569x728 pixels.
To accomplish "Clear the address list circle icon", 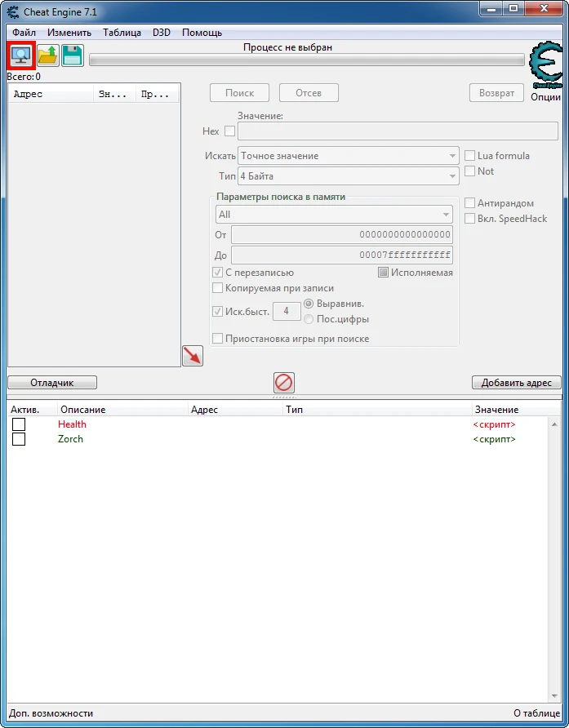I will [x=284, y=383].
